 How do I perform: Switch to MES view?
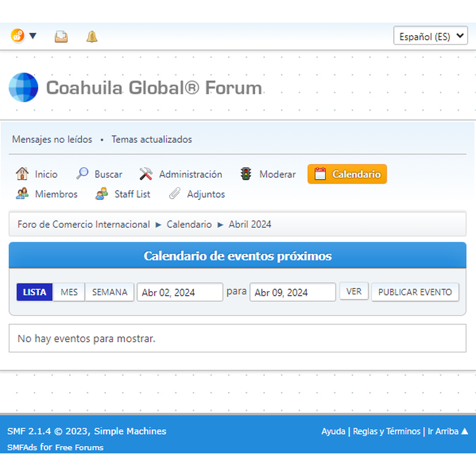click(69, 292)
